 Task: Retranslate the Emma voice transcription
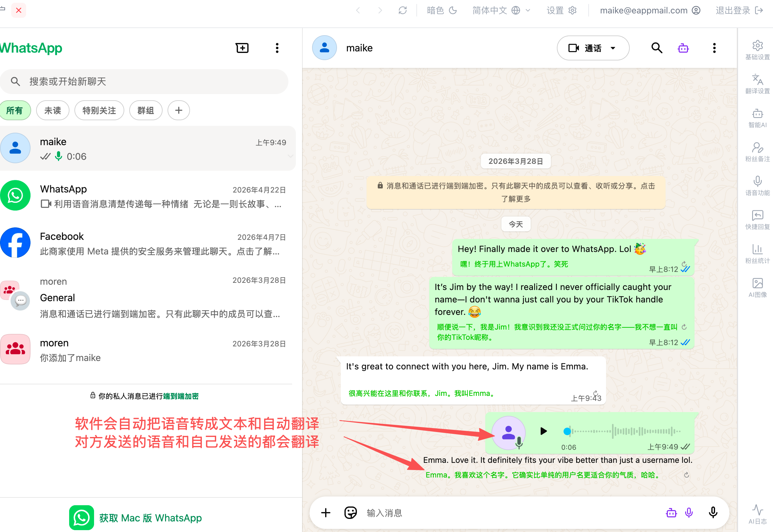tap(686, 475)
